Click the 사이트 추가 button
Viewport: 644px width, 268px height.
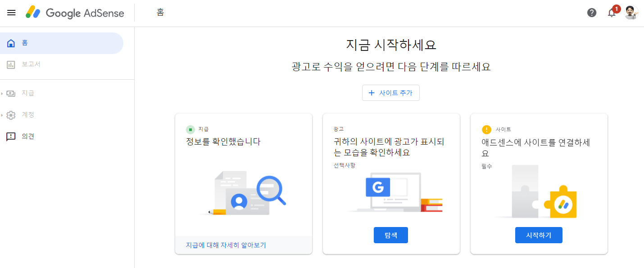pos(391,93)
